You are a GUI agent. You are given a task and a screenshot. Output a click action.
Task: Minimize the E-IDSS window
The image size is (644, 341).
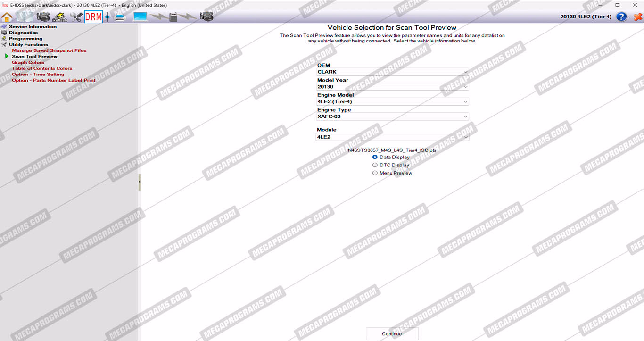pos(601,5)
